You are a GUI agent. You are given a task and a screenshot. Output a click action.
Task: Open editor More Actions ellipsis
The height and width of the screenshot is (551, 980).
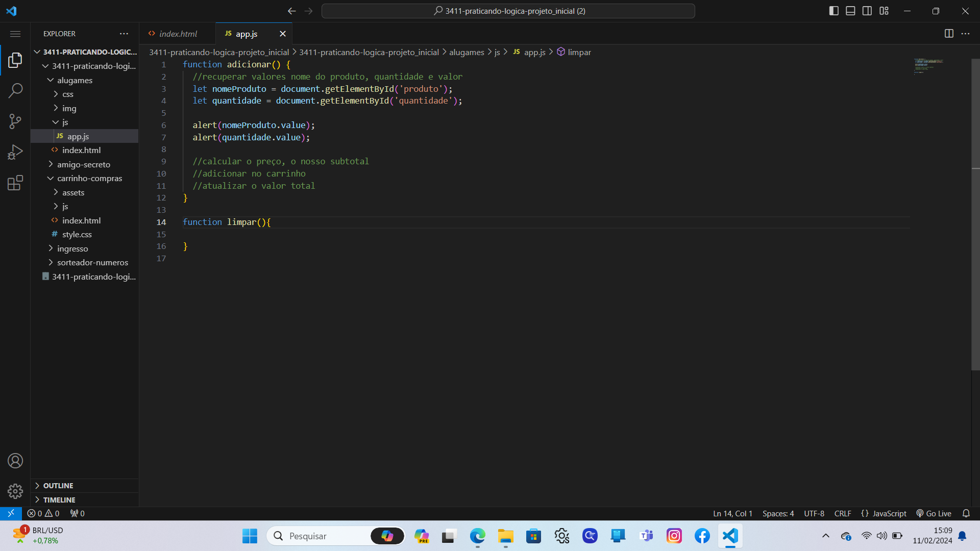pos(965,34)
